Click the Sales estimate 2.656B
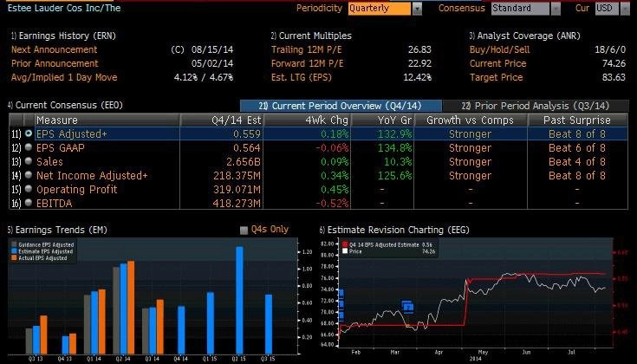 [x=244, y=162]
